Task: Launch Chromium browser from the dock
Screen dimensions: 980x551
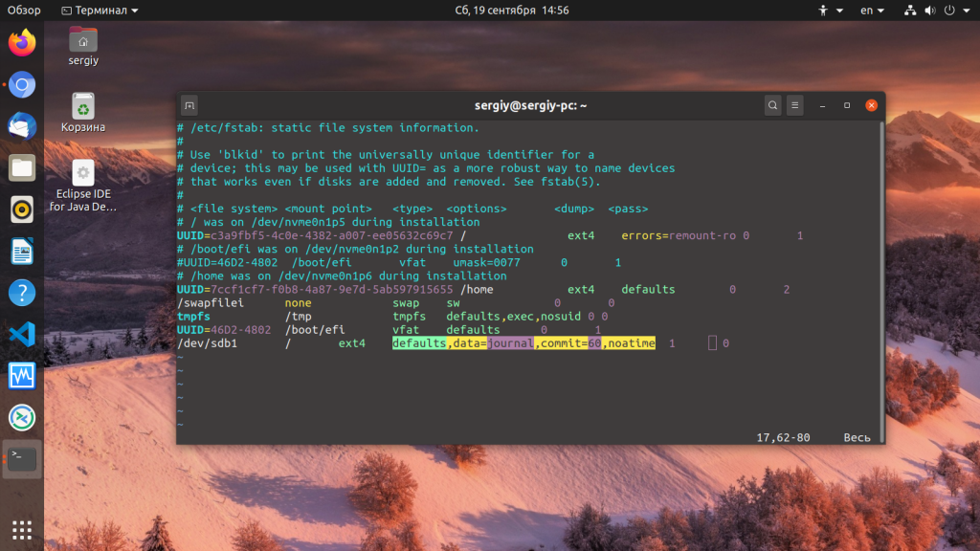Action: (22, 84)
